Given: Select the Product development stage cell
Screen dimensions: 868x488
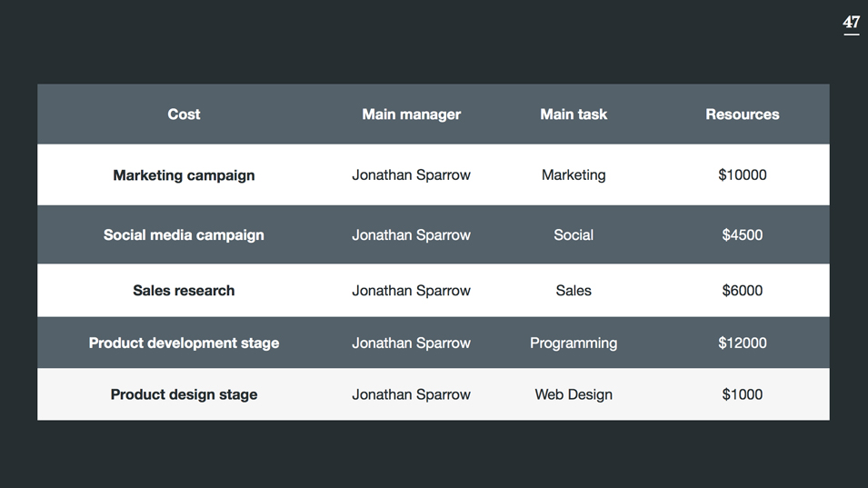Looking at the screenshot, I should pos(184,343).
